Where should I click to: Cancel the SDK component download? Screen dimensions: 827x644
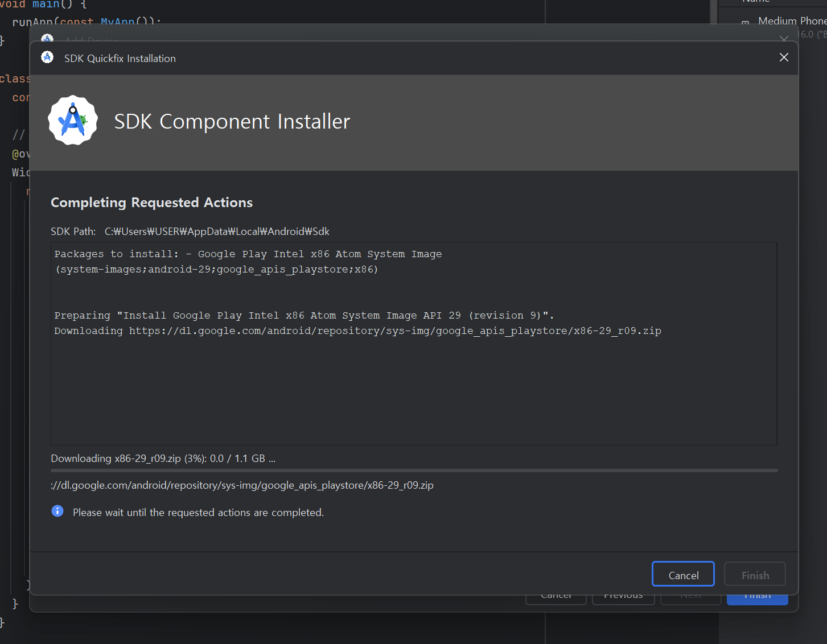click(683, 574)
